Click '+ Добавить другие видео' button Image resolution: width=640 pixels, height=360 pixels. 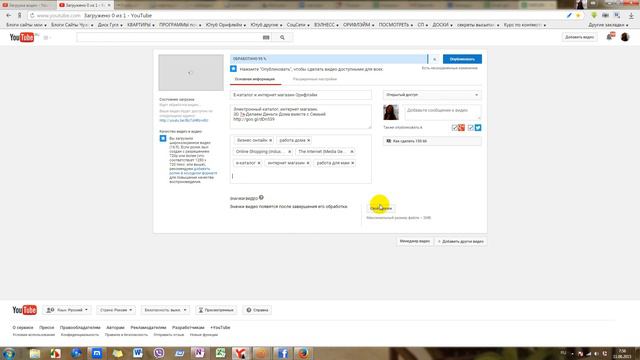tap(460, 241)
